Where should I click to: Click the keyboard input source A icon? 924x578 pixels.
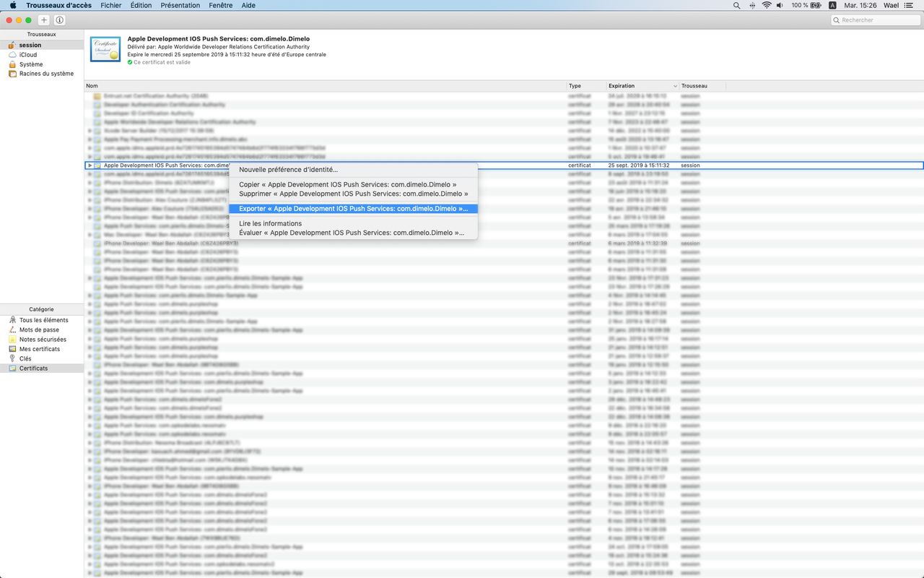coord(832,5)
